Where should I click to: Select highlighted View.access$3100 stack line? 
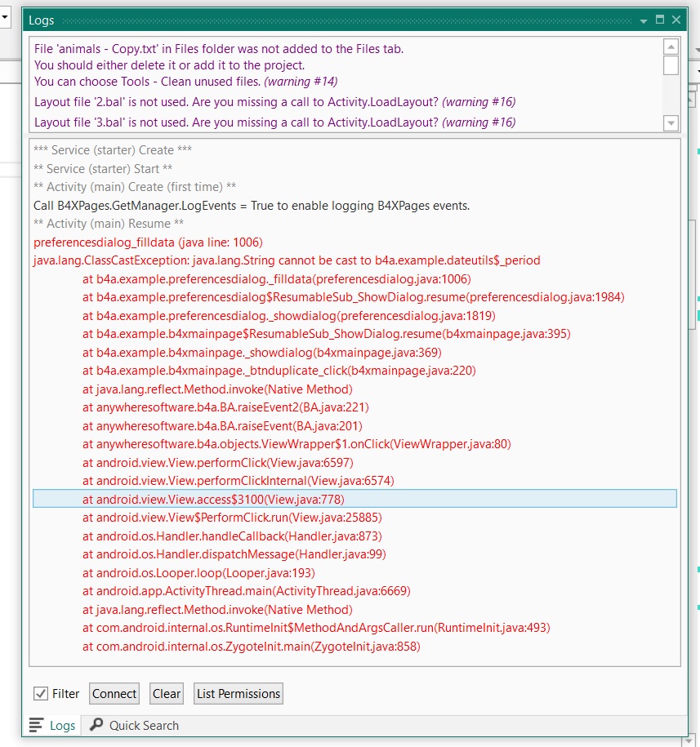point(354,499)
